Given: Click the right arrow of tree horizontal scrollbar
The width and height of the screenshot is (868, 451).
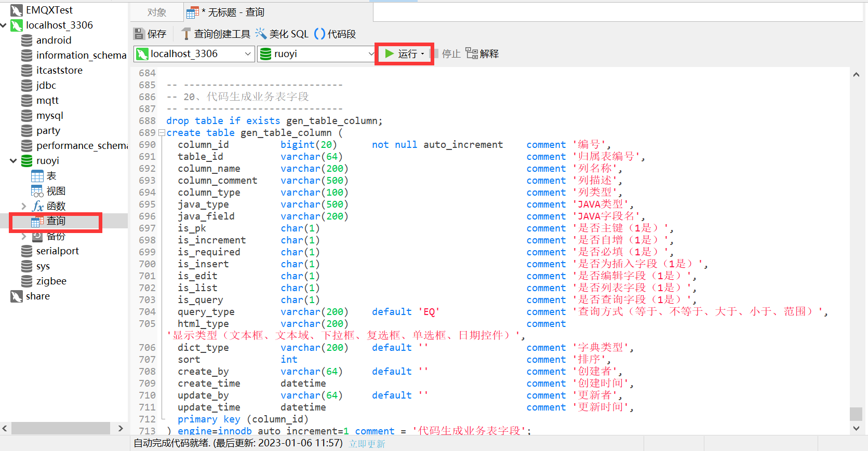Looking at the screenshot, I should tap(121, 428).
